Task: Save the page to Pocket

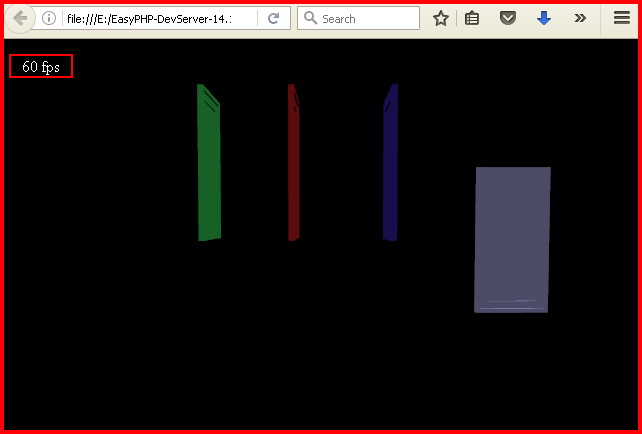Action: coord(508,18)
